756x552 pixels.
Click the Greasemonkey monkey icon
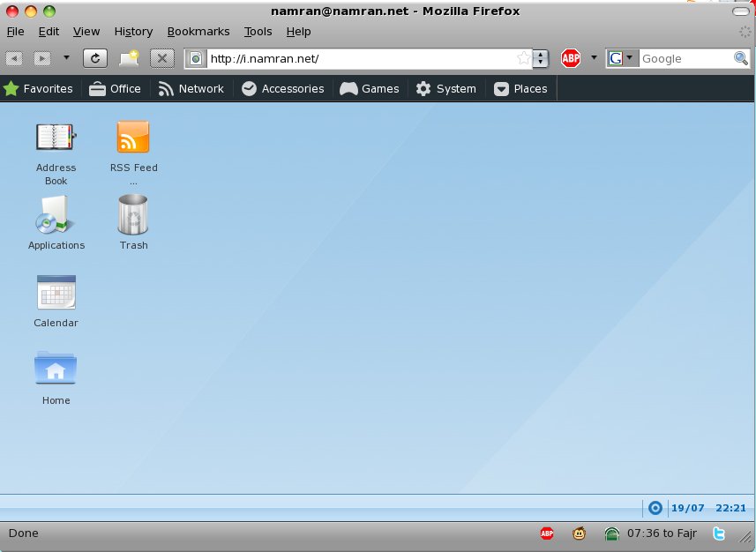579,533
